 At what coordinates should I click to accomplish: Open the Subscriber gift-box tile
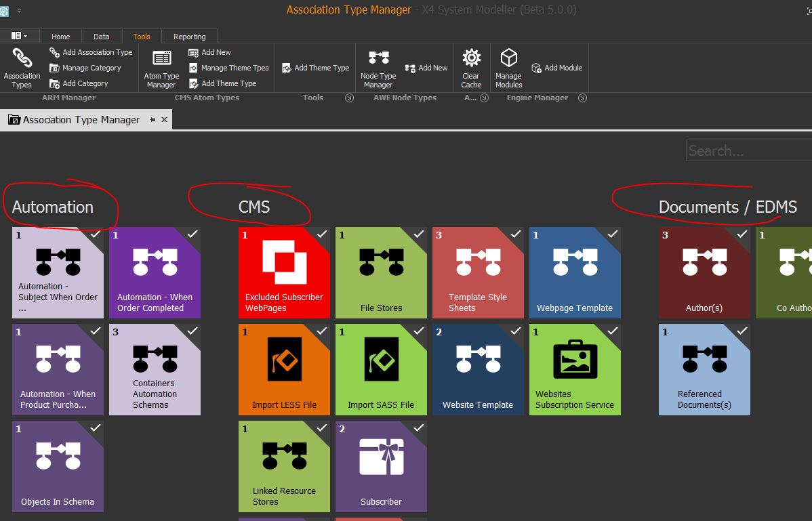(381, 466)
